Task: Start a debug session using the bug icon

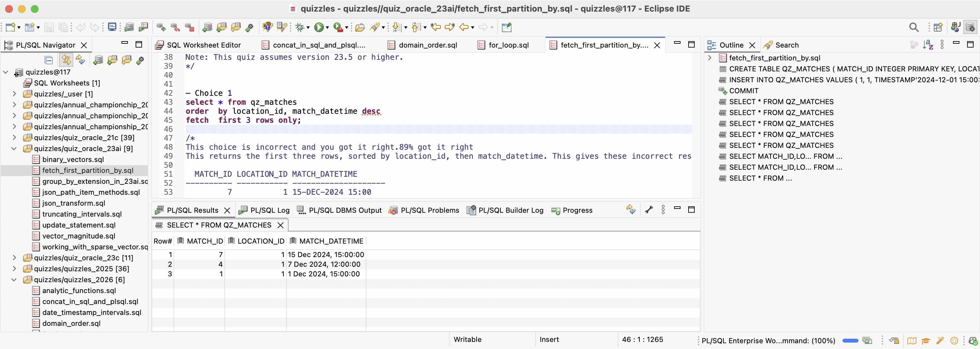Action: tap(300, 27)
